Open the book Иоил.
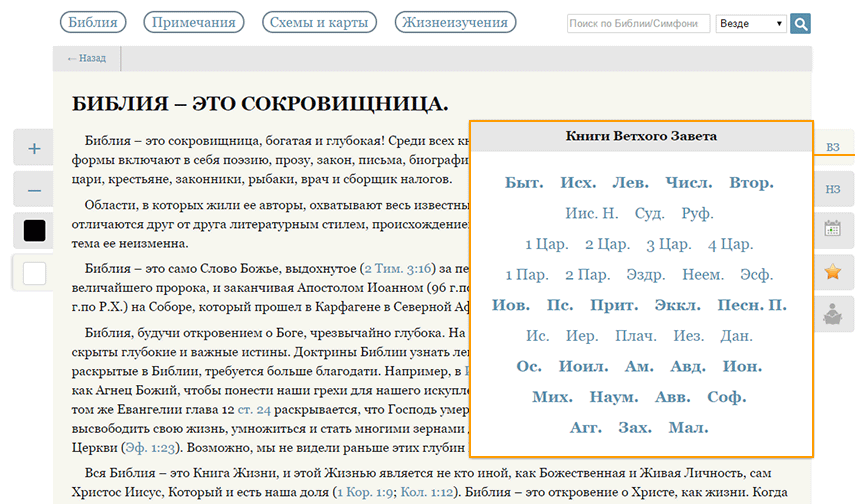Image resolution: width=865 pixels, height=504 pixels. [584, 366]
